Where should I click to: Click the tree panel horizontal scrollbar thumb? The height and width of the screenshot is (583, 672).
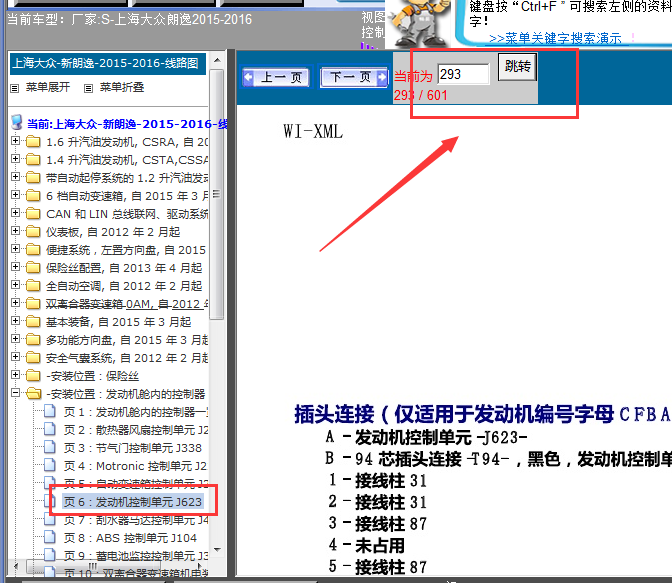tap(93, 567)
